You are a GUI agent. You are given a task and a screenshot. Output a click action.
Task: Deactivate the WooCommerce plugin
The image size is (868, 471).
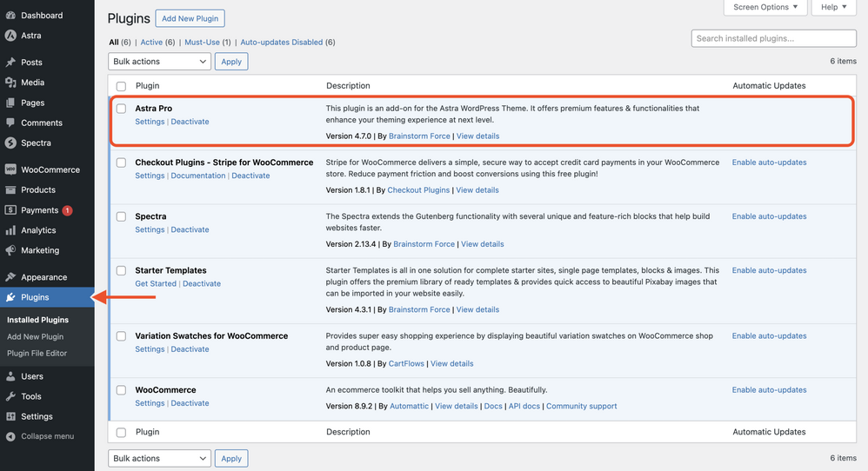(x=190, y=403)
